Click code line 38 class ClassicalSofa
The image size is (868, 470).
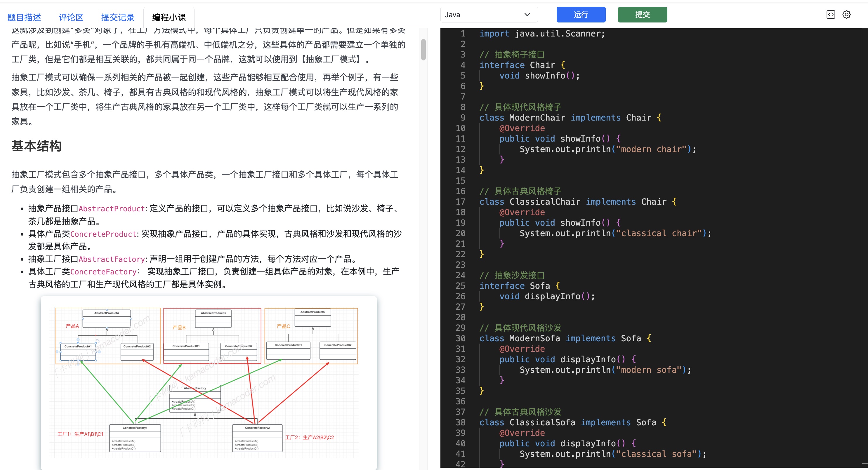[x=573, y=422]
